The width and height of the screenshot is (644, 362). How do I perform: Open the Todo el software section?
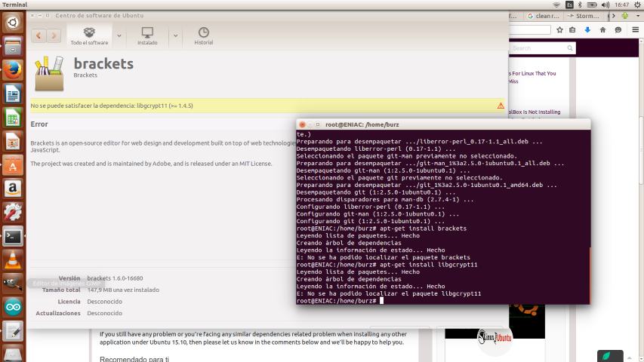[89, 35]
